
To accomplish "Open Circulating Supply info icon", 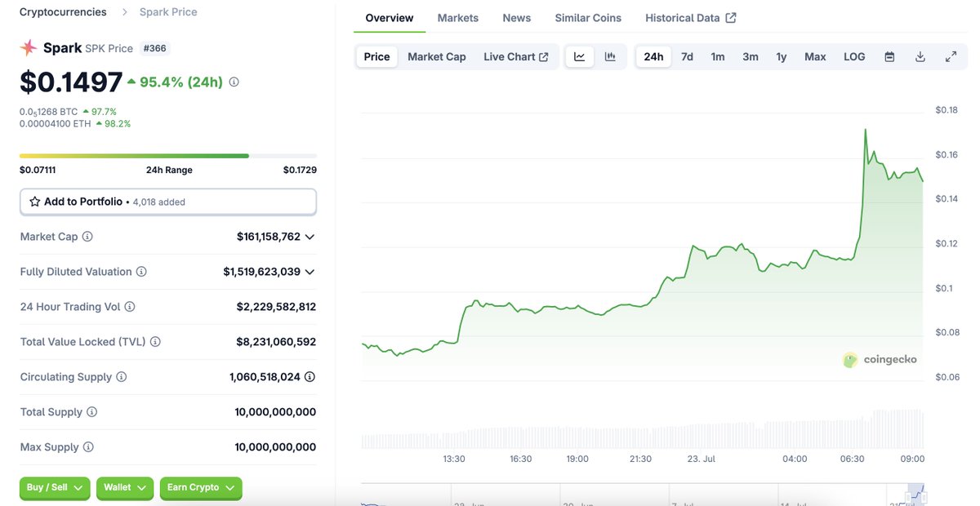I will (x=122, y=377).
